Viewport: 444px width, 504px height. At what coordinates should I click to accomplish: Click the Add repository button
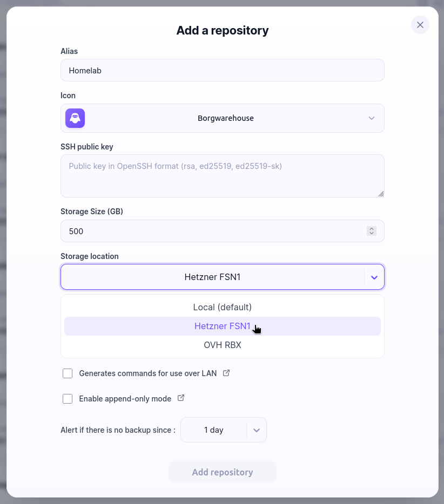pyautogui.click(x=223, y=472)
